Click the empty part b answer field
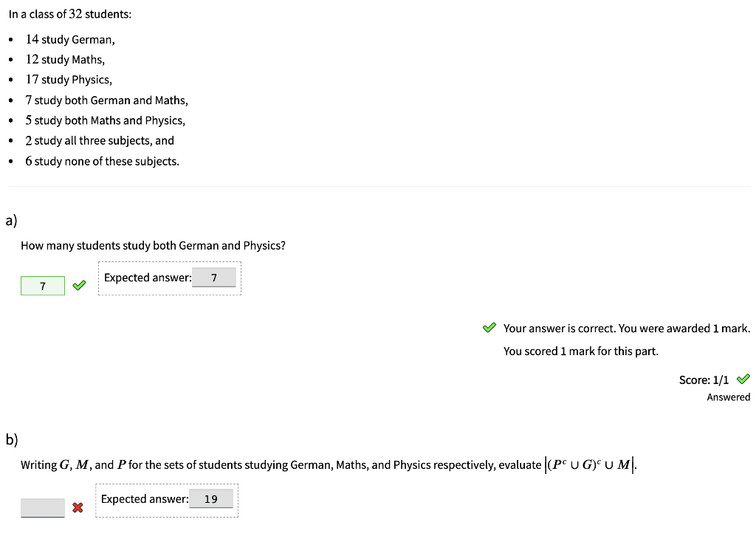This screenshot has height=539, width=756. [42, 508]
